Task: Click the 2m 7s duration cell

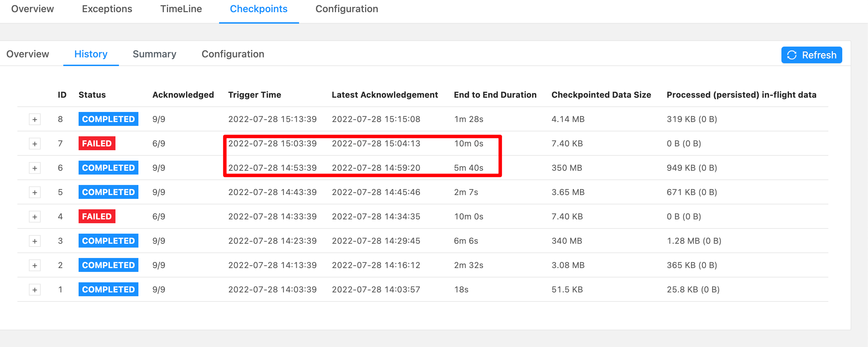Action: coord(466,192)
